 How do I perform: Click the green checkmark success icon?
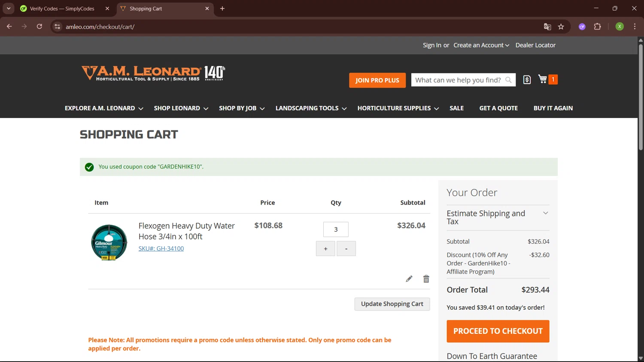coord(89,167)
